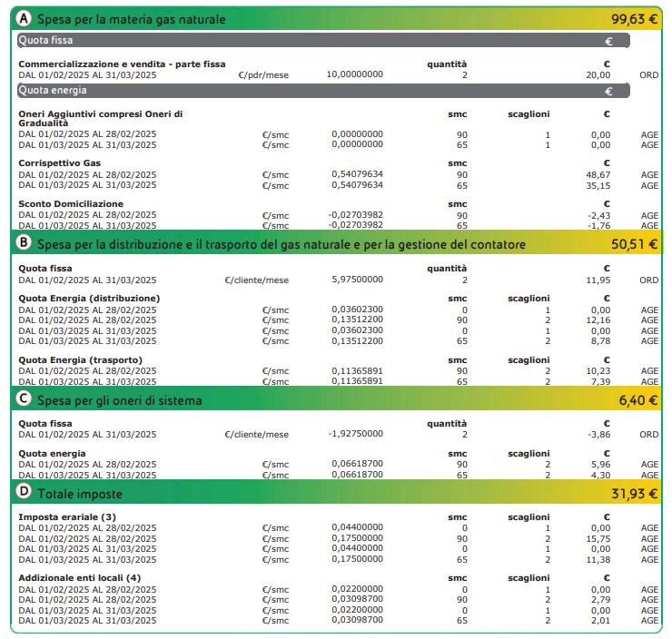Click euro symbol in Quota energia bar
Viewport: 672px width, 639px height.
(x=608, y=92)
